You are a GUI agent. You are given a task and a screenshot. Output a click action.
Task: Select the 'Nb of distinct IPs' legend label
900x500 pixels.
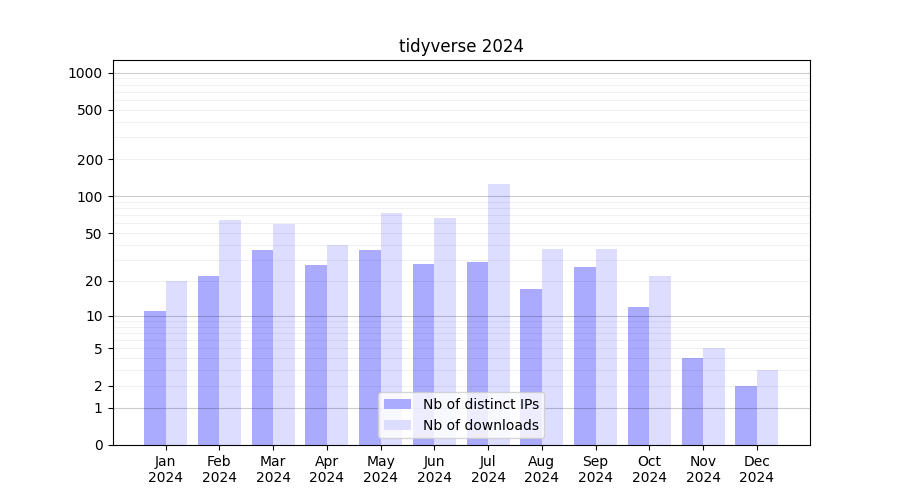pyautogui.click(x=480, y=404)
